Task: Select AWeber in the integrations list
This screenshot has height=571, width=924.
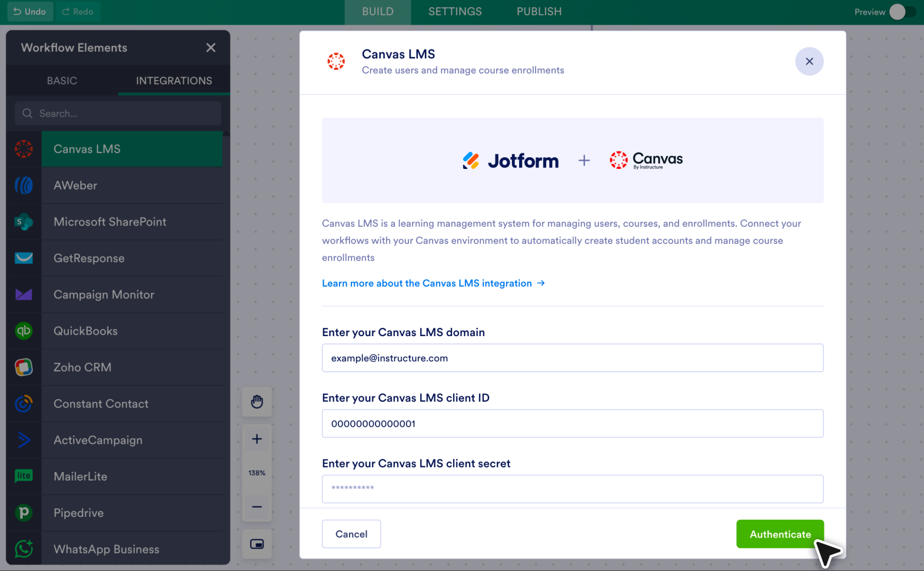Action: pos(132,185)
